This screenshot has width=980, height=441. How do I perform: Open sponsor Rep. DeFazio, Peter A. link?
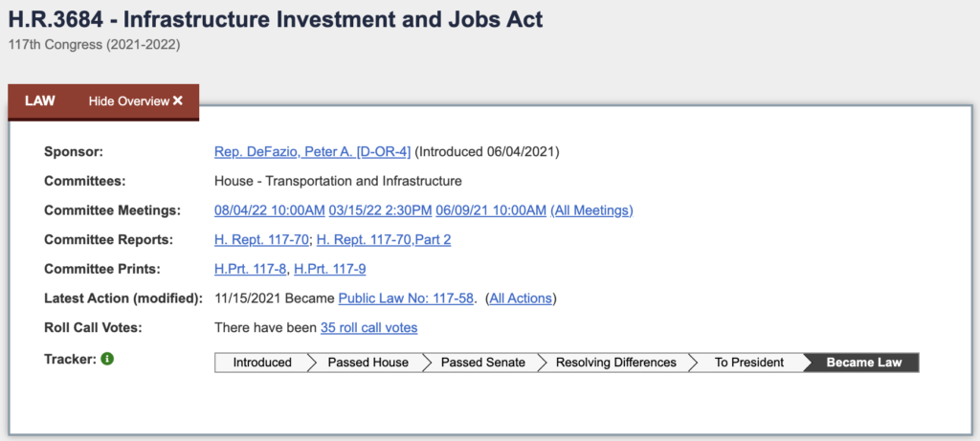(313, 152)
